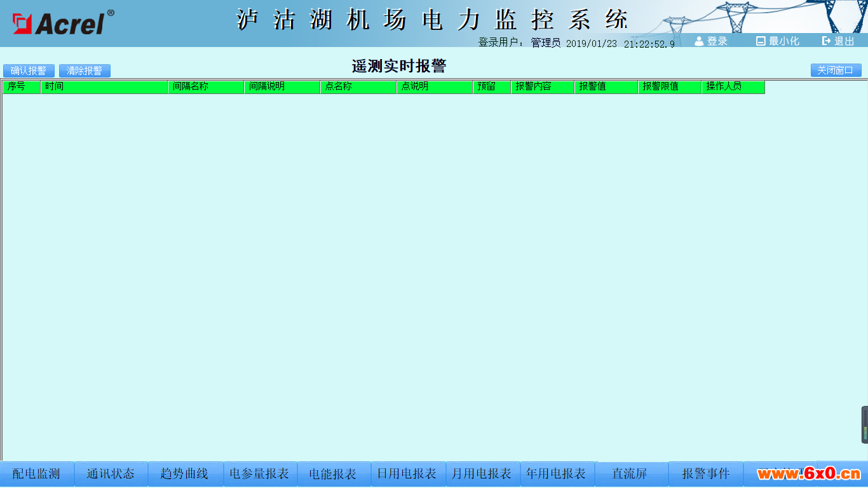The image size is (868, 488).
Task: Click the 序号 column header
Action: 22,87
